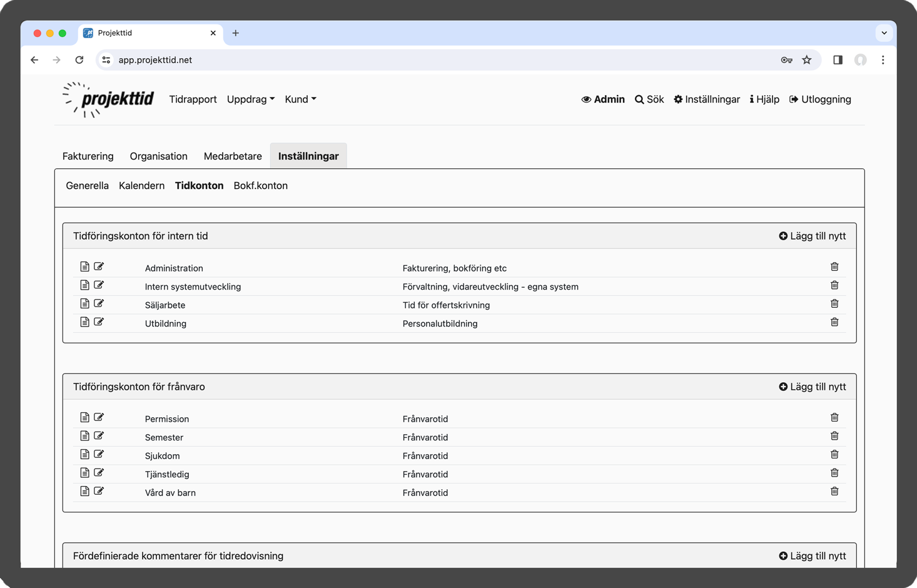917x588 pixels.
Task: Click the Utloggning link
Action: (x=820, y=99)
